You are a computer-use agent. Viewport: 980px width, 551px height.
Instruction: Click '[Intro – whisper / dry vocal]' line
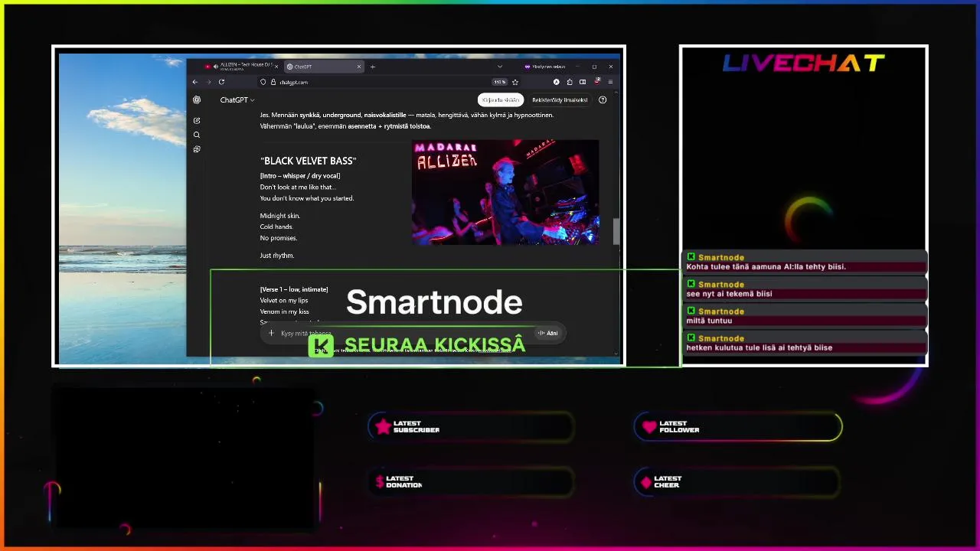coord(300,176)
